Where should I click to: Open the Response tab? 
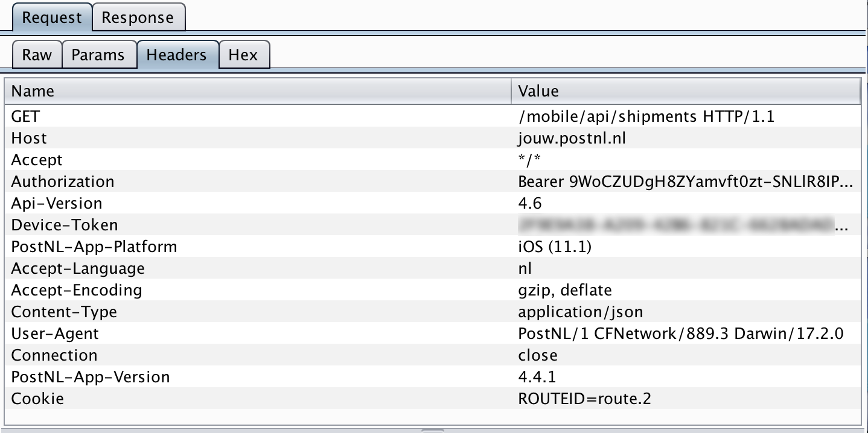coord(138,17)
